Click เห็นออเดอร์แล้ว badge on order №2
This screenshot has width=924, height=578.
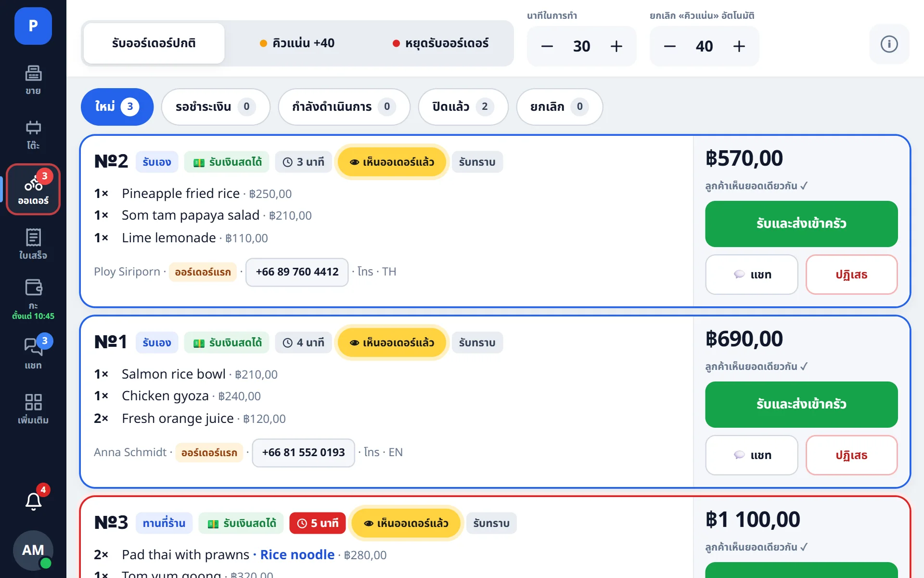[392, 162]
